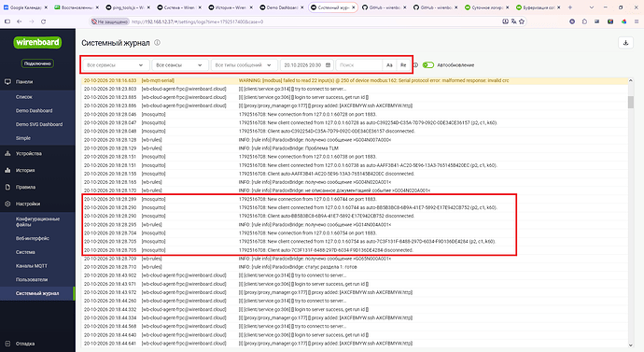Switch to the История – Wirenboard browser tab

tap(231, 7)
